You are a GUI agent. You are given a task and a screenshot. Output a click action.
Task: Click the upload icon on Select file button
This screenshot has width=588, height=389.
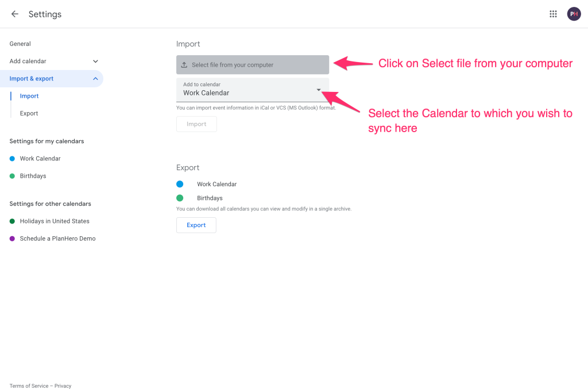185,64
